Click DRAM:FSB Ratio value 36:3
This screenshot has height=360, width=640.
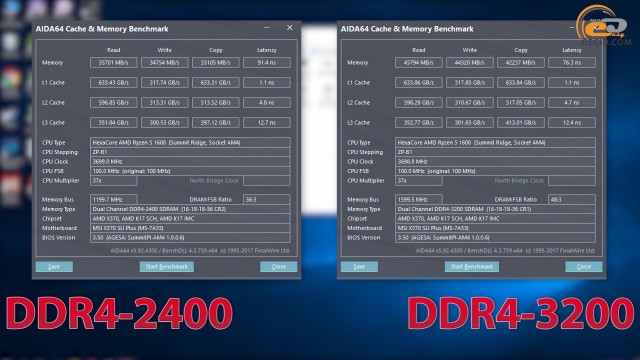[x=267, y=200]
